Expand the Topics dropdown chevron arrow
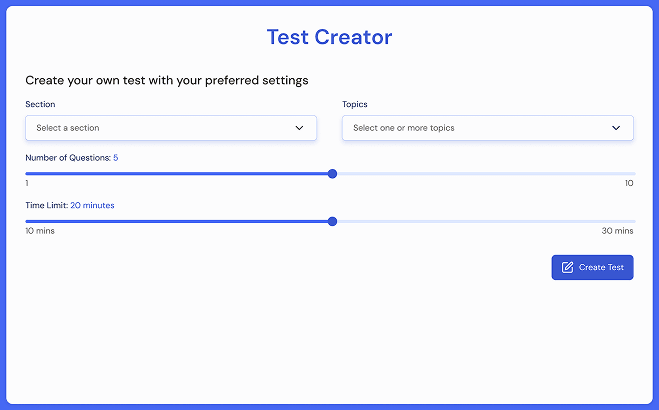Image resolution: width=659 pixels, height=410 pixels. pos(616,128)
